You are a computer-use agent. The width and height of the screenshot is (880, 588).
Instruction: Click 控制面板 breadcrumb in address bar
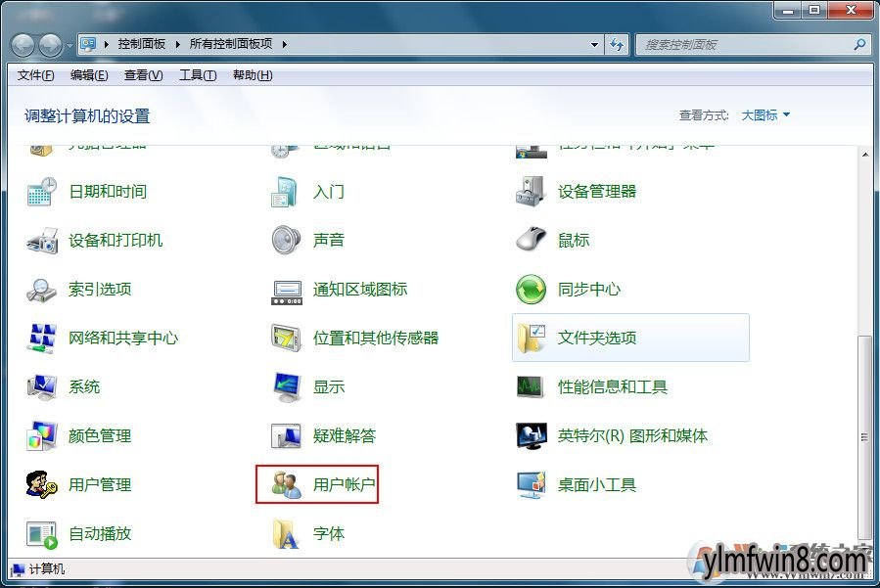[141, 44]
